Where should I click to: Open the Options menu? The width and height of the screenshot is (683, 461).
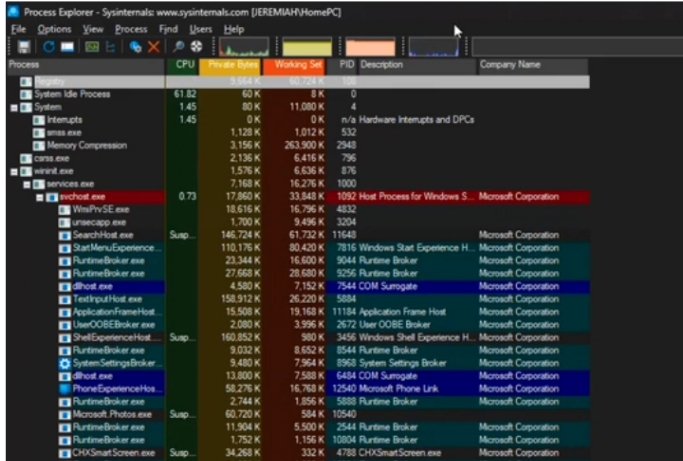(x=54, y=29)
